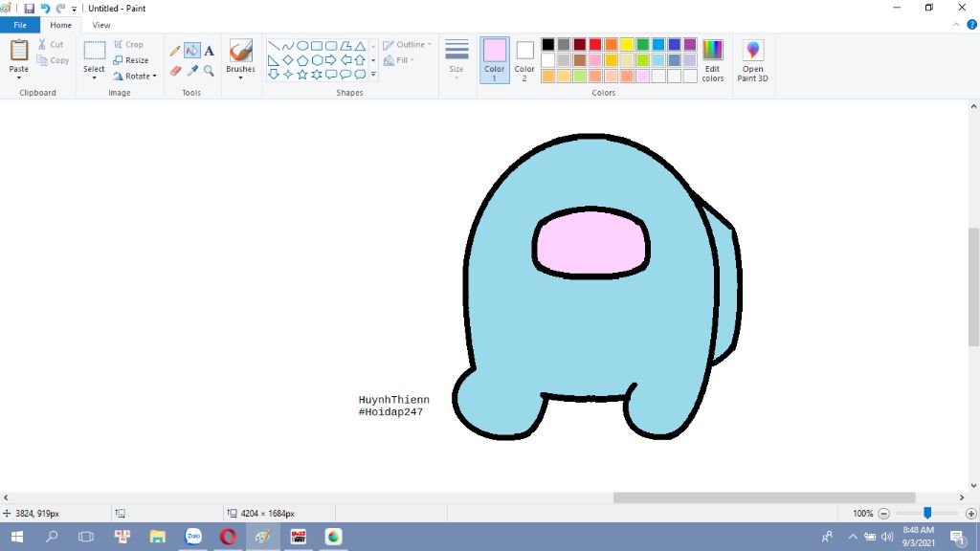Toggle the Fill with color tool
This screenshot has height=551, width=980.
point(192,51)
